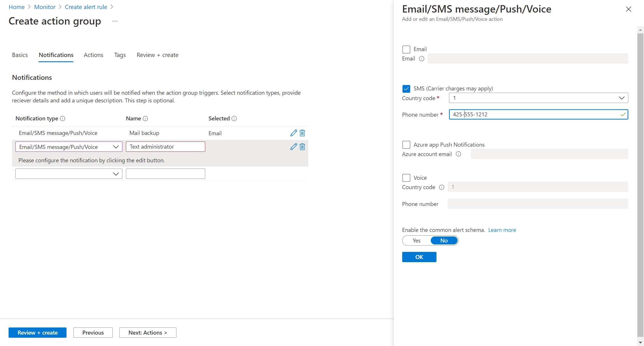644x346 pixels.
Task: Open the empty notification type dropdown
Action: (x=69, y=174)
